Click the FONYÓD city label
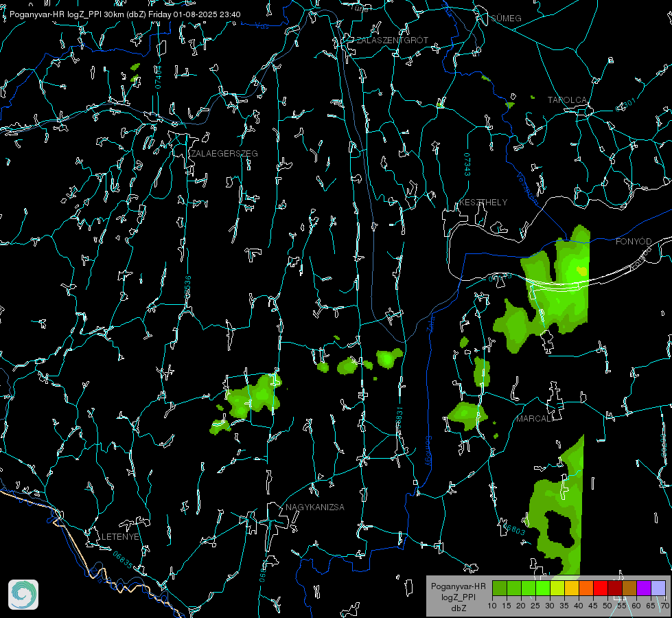 pyautogui.click(x=634, y=242)
